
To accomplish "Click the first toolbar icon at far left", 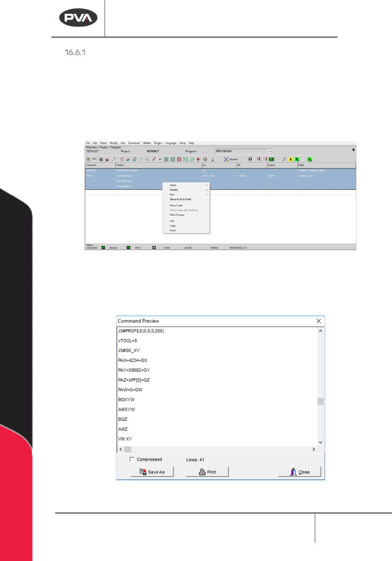I will pyautogui.click(x=88, y=159).
